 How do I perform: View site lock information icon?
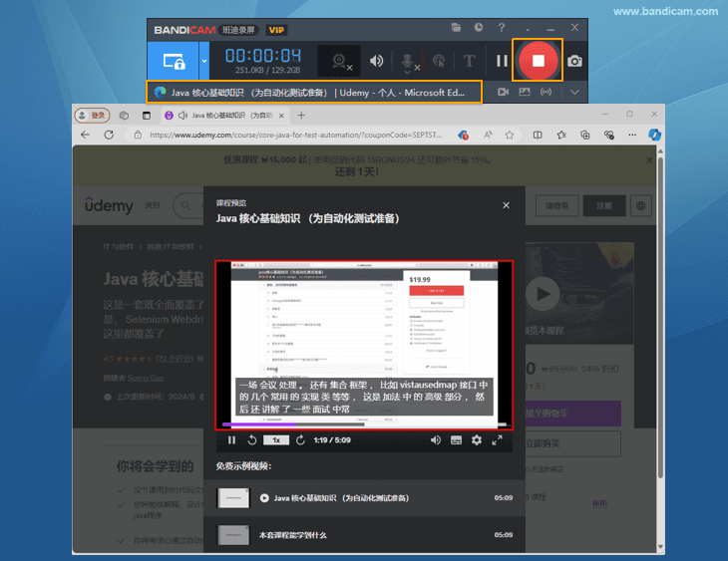138,135
